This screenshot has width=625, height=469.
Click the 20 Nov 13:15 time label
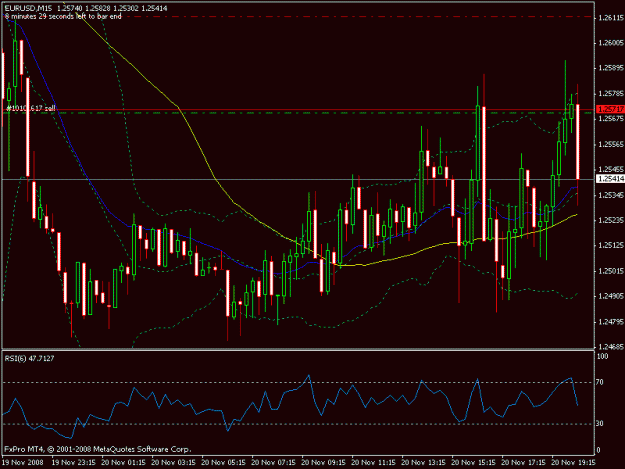click(423, 463)
